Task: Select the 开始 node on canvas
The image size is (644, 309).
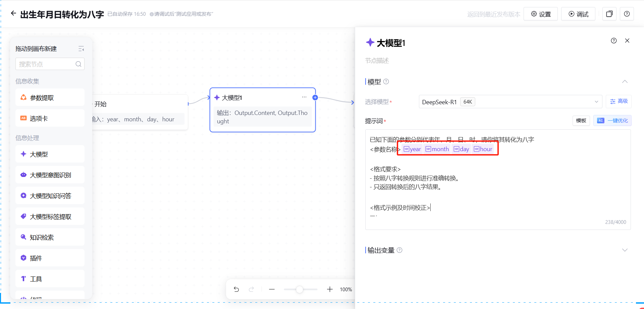Action: 140,112
